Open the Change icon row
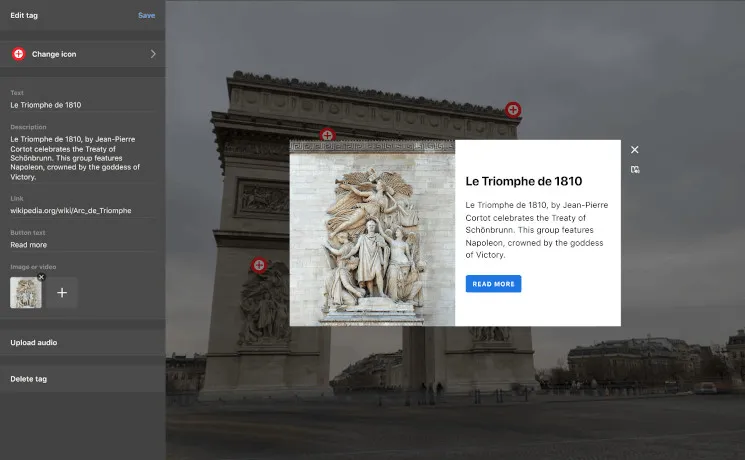 click(80, 54)
